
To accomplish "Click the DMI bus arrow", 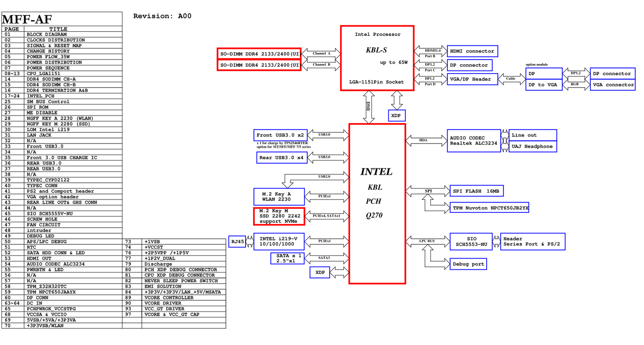I will pos(369,107).
